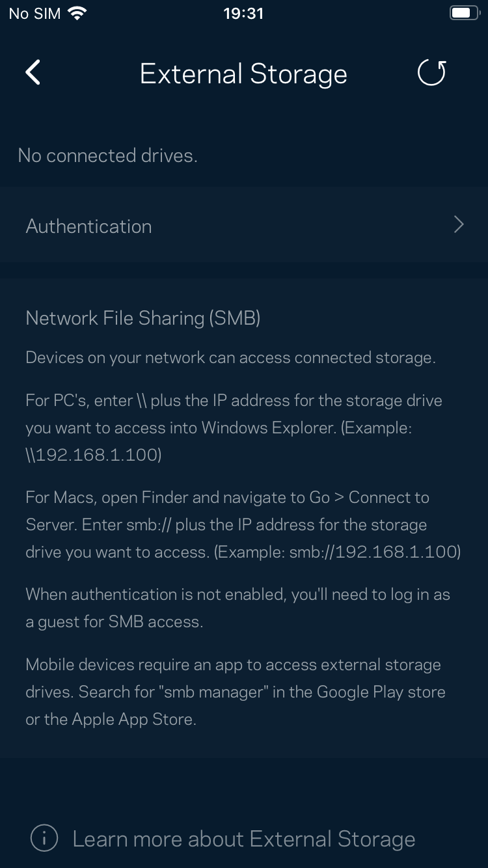The image size is (488, 868).
Task: Refresh the External Storage drive list
Action: 431,73
